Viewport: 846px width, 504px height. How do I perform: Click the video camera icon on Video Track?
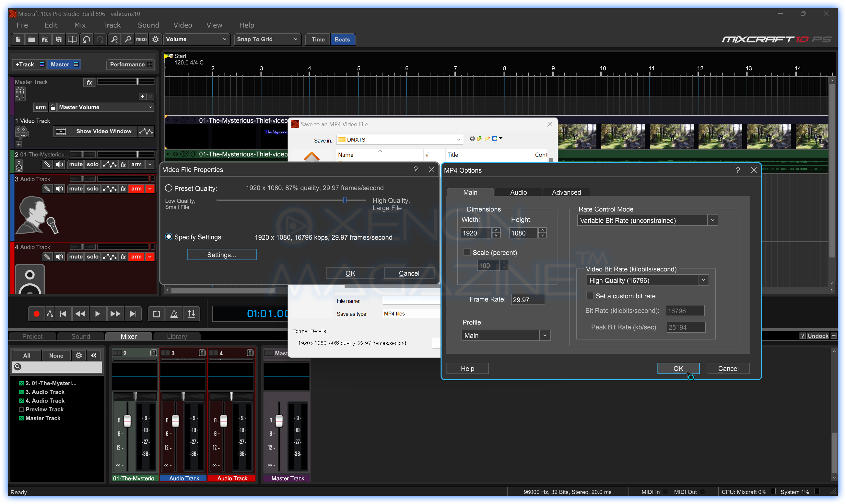tap(21, 132)
